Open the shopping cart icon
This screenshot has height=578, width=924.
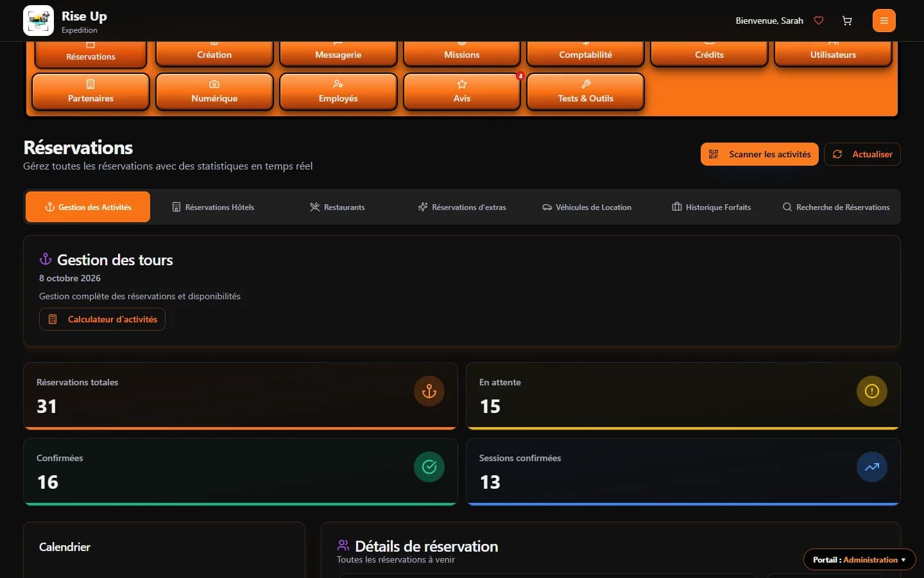click(847, 21)
